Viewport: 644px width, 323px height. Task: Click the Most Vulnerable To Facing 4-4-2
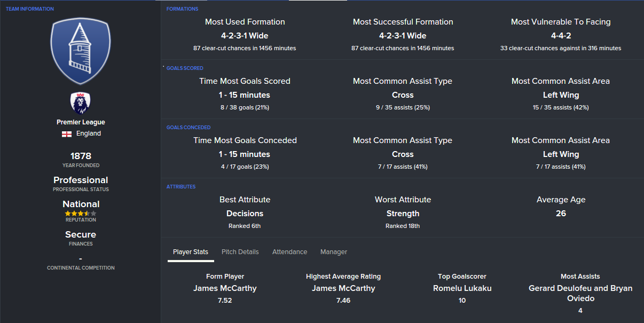click(561, 36)
